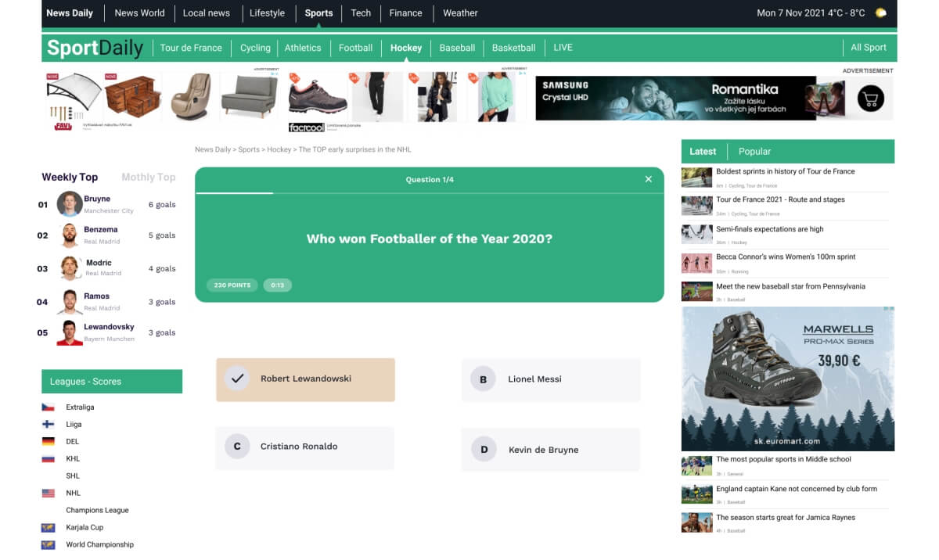The height and width of the screenshot is (560, 939).
Task: Open Lewandovsky's player photo in Weekly Top
Action: pyautogui.click(x=70, y=332)
